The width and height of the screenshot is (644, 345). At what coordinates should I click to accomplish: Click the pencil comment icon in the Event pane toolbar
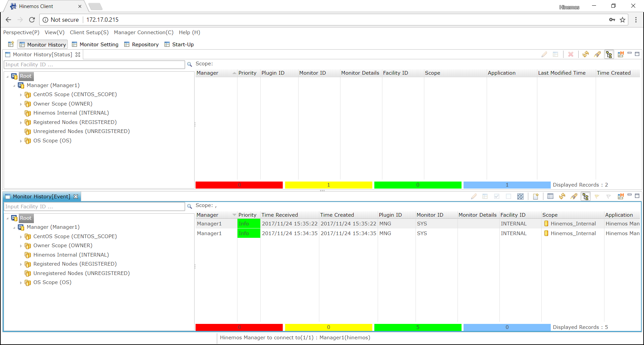474,196
